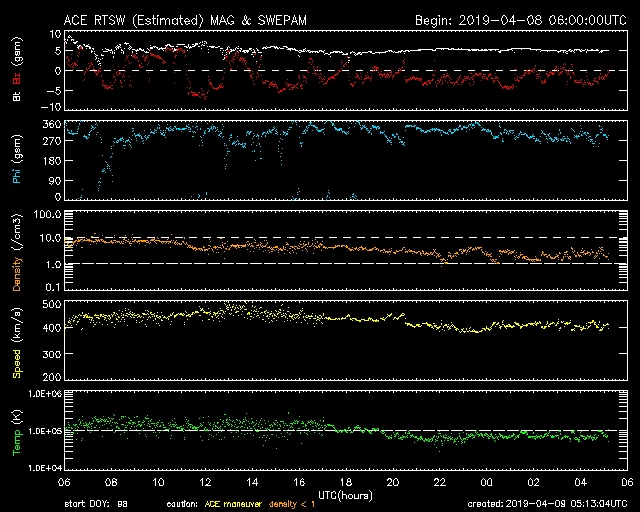
Task: Click the start DOY label
Action: pos(95,503)
